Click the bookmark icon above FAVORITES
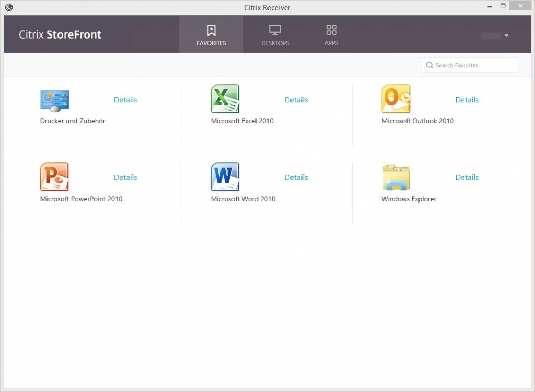Viewport: 535px width, 392px height. tap(211, 30)
